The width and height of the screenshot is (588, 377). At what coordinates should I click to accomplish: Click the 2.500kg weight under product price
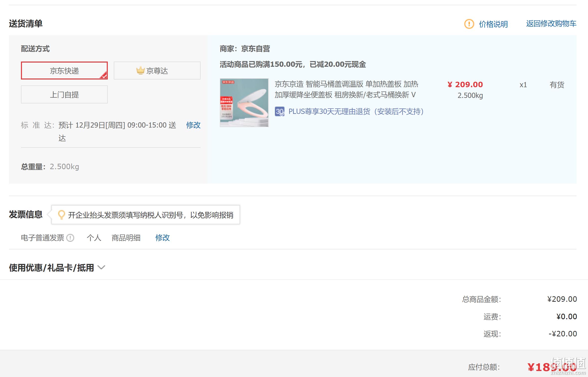tap(470, 95)
